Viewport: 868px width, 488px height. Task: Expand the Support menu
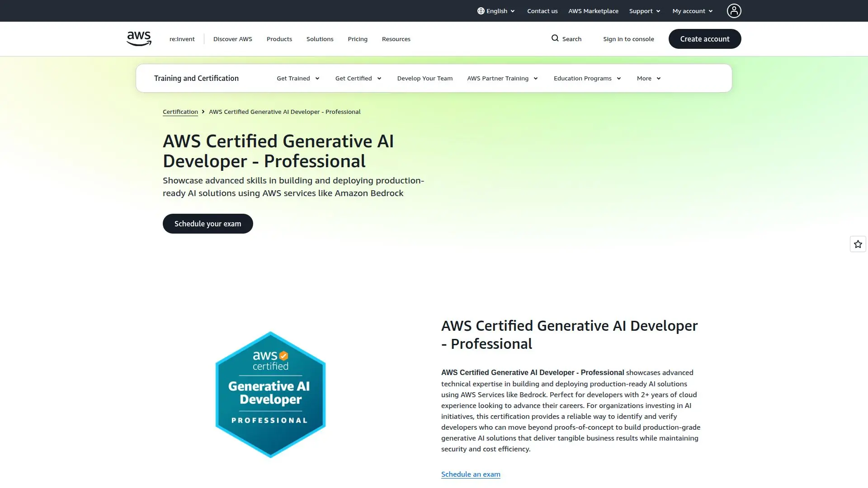point(645,11)
